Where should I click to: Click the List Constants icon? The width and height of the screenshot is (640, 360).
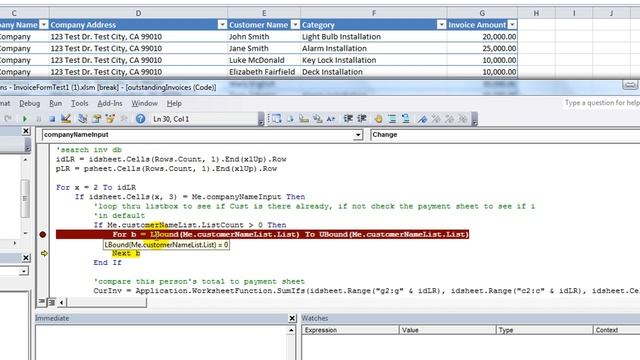(290, 119)
